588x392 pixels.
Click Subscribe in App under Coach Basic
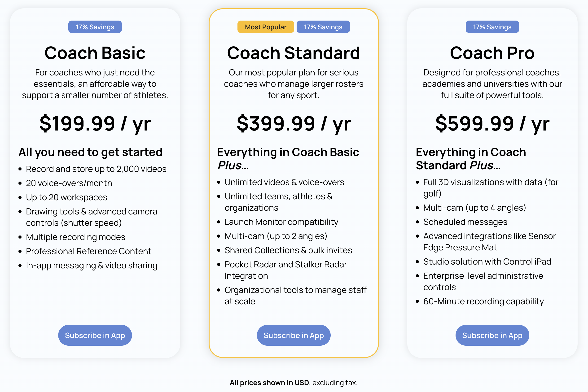pyautogui.click(x=95, y=335)
